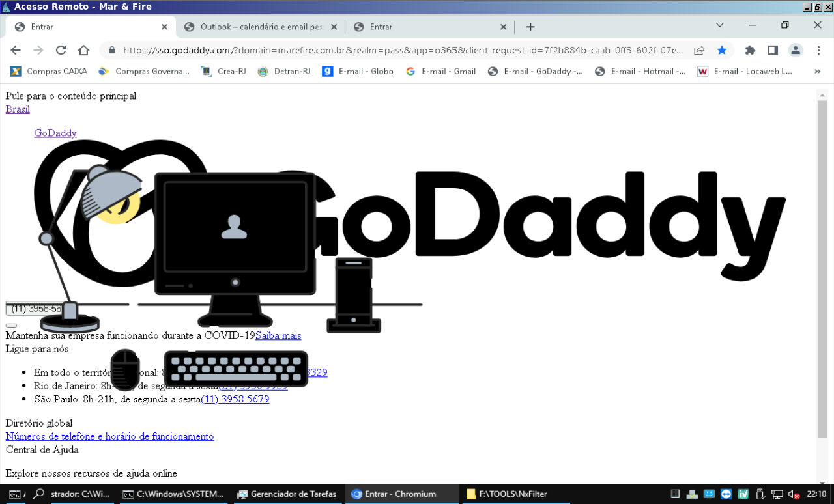This screenshot has width=834, height=504.
Task: Open Números de telefone e horário link
Action: point(109,436)
